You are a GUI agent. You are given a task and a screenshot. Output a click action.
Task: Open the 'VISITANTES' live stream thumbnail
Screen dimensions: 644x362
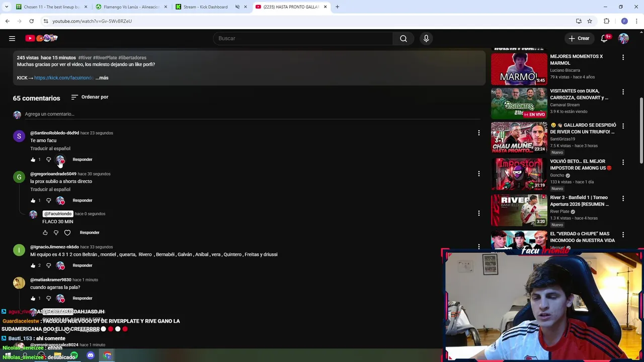[x=519, y=103]
